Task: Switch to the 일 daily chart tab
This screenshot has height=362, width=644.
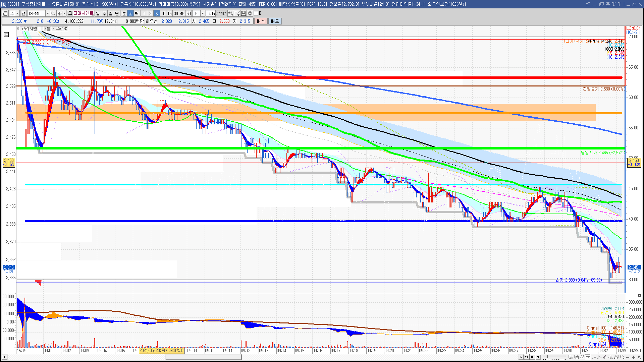Action: (x=98, y=13)
